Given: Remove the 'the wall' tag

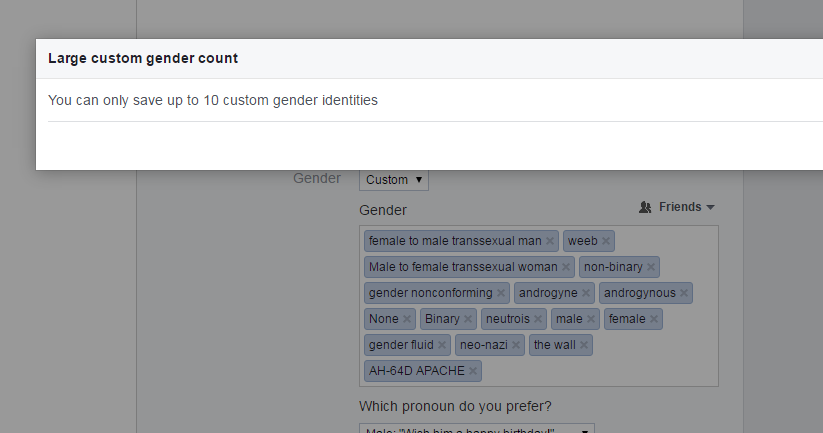Looking at the screenshot, I should point(584,345).
